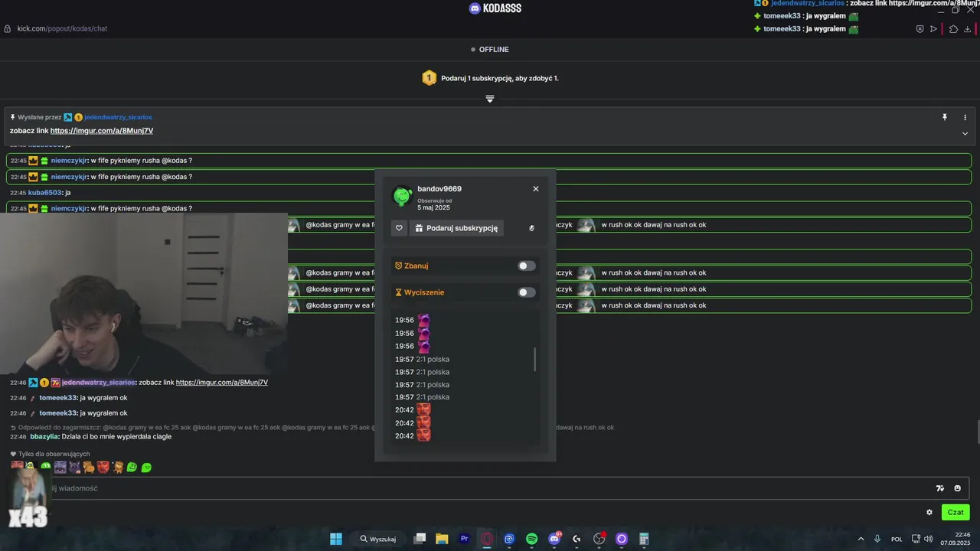Open the browser extensions puzzle icon
This screenshot has width=980, height=551.
tap(953, 29)
